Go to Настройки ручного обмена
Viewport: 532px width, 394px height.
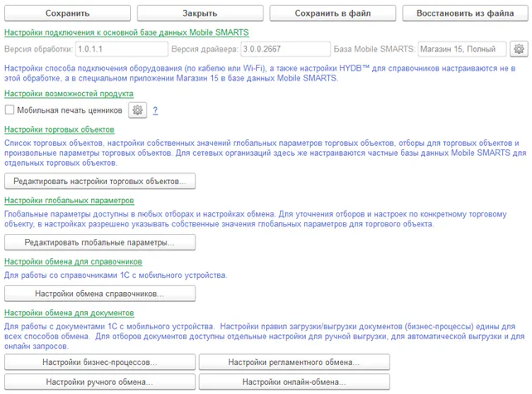100,382
